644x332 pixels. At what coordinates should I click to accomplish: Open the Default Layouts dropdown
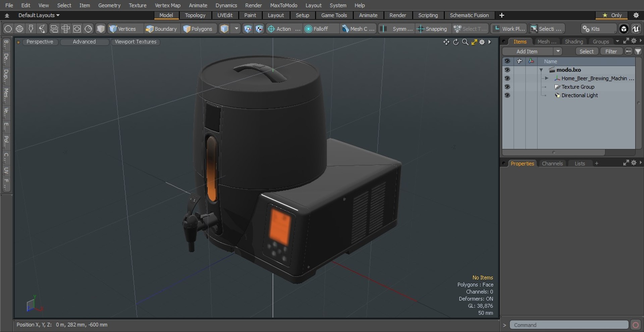tap(39, 15)
